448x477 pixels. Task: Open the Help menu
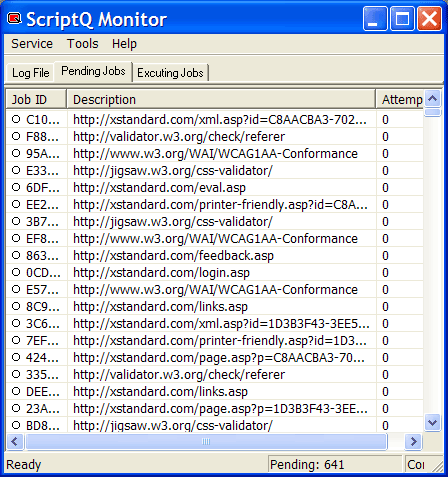coord(124,44)
